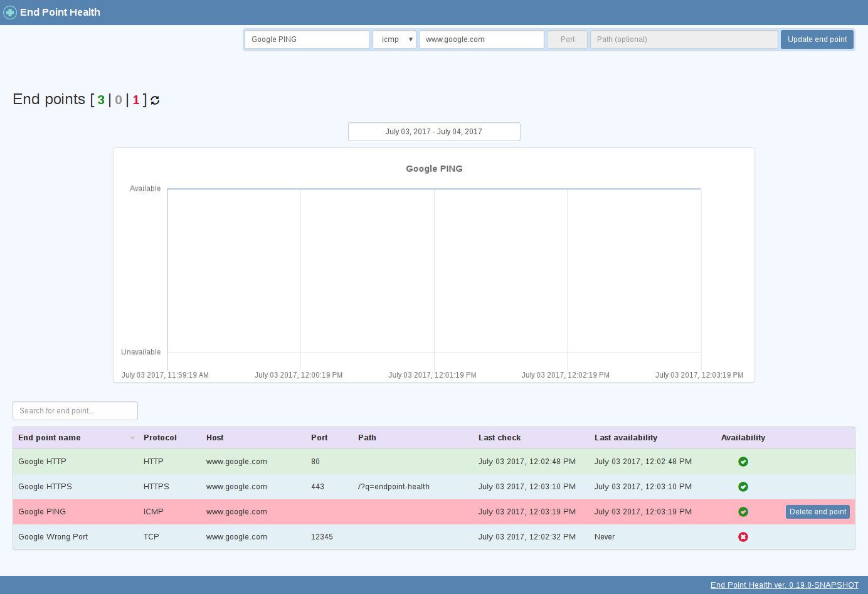Click the sort arrow on End point name header
This screenshot has height=594, width=868.
coord(132,437)
